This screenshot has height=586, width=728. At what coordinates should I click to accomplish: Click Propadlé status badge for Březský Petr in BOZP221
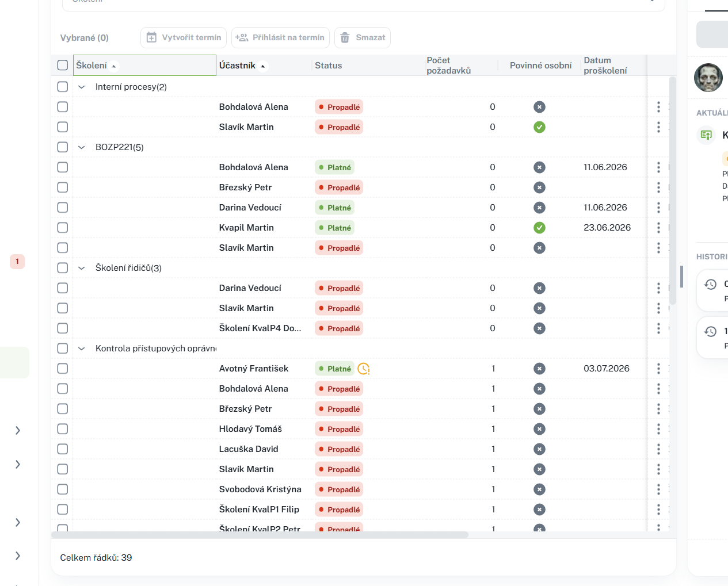point(339,187)
